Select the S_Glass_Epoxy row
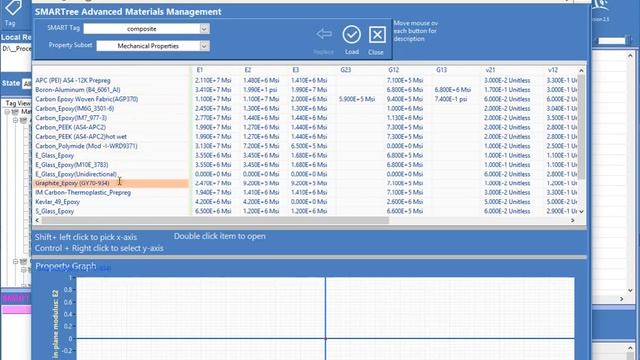 (55, 211)
